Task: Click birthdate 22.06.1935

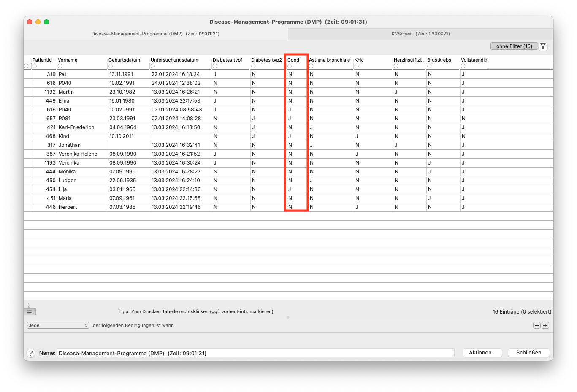Action: pyautogui.click(x=122, y=181)
